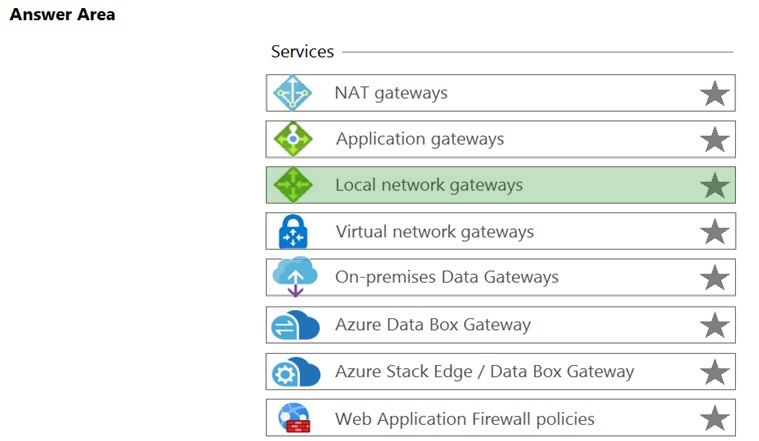Open the Local network gateways service
Screen dimensions: 759x441
[x=429, y=185]
